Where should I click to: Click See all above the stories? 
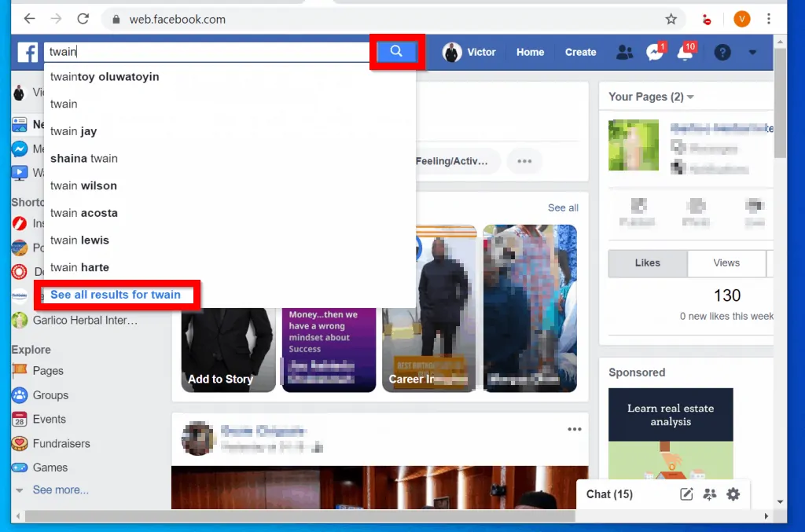562,207
